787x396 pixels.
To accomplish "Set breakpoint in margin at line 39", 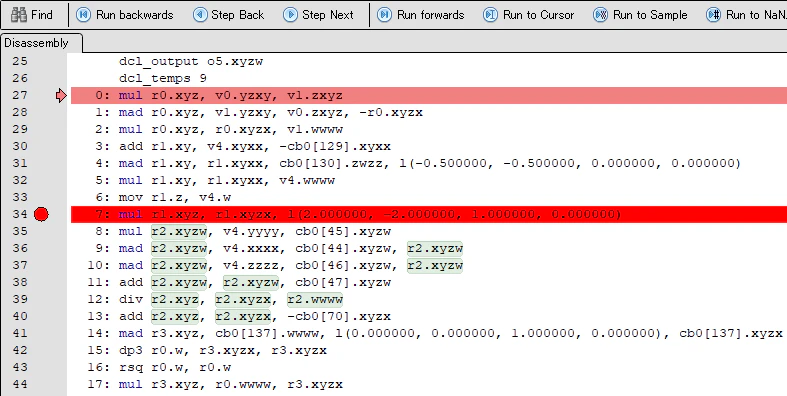I will (x=41, y=300).
